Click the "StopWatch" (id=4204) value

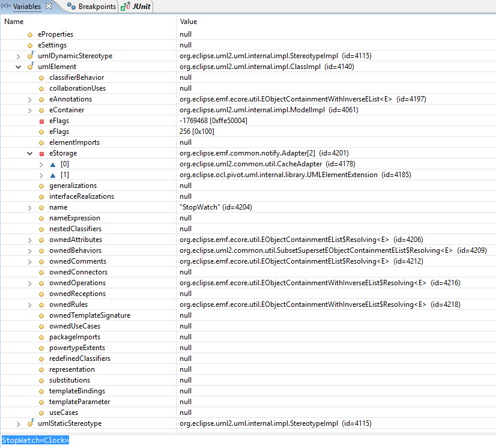click(x=216, y=207)
